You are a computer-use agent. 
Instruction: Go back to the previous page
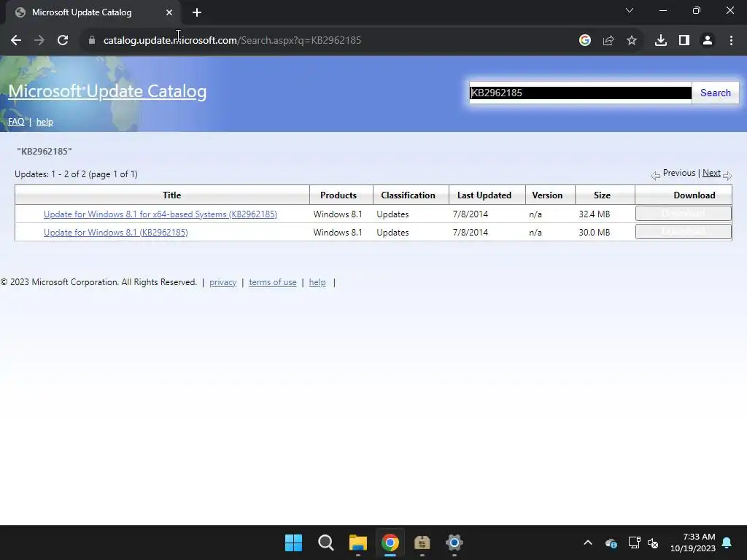pos(16,41)
